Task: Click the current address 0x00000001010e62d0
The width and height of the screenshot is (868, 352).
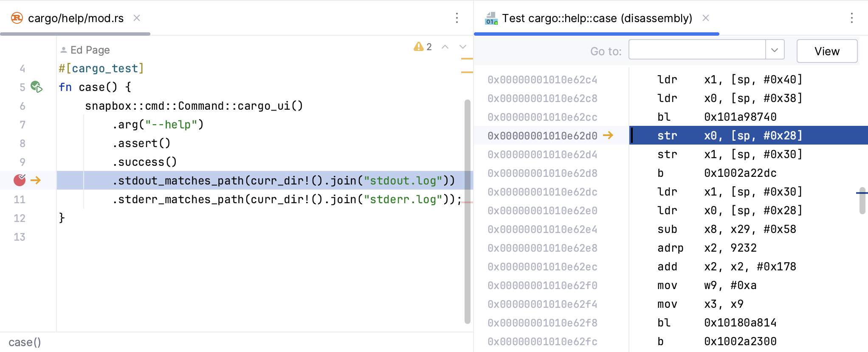Action: (x=542, y=136)
